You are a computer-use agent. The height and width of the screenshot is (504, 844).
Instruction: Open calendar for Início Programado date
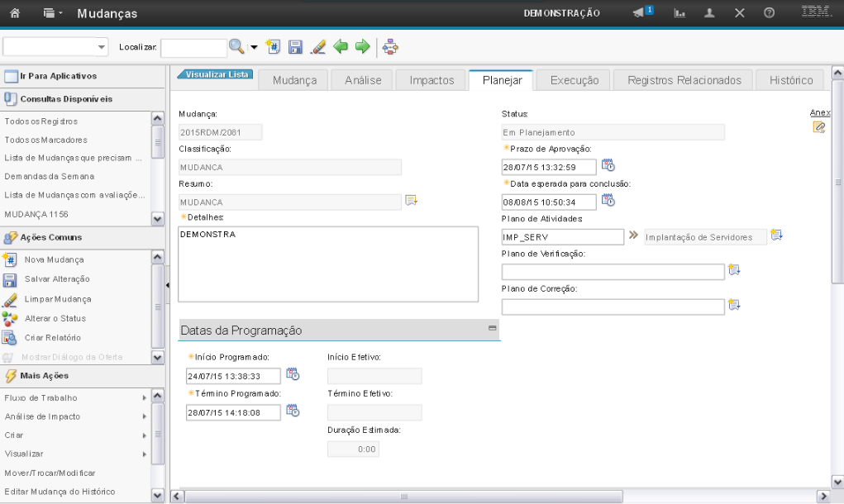pos(293,374)
